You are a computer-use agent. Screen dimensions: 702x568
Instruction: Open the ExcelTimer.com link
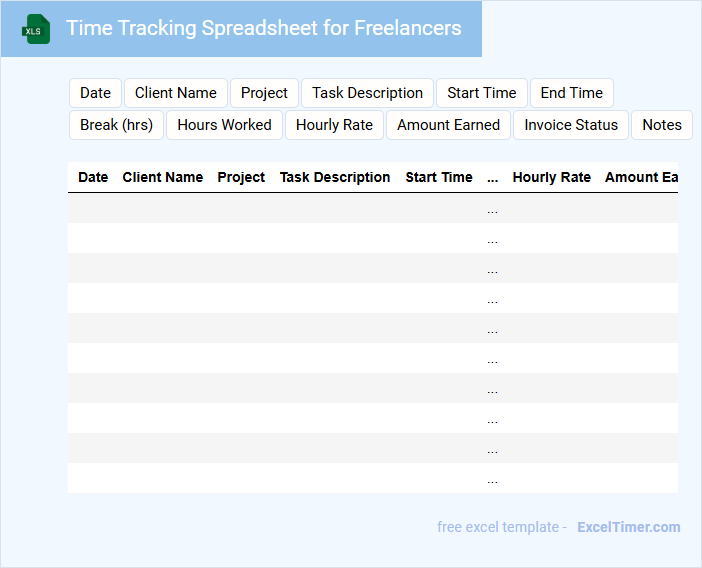(628, 527)
